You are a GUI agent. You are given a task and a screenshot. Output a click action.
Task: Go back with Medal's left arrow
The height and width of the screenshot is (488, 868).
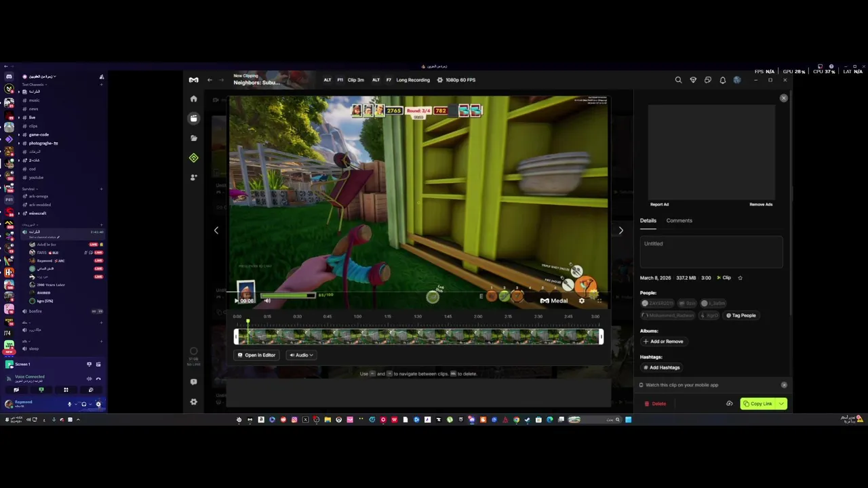pos(210,80)
